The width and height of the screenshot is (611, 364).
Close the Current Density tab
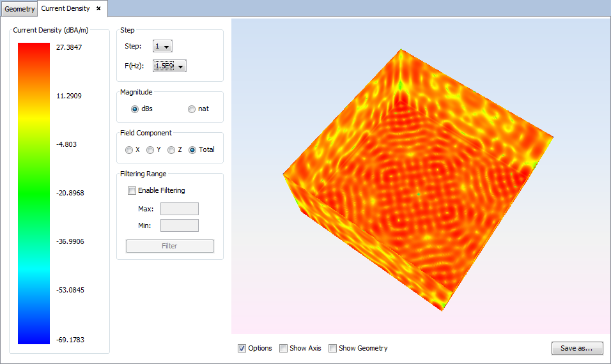(98, 9)
